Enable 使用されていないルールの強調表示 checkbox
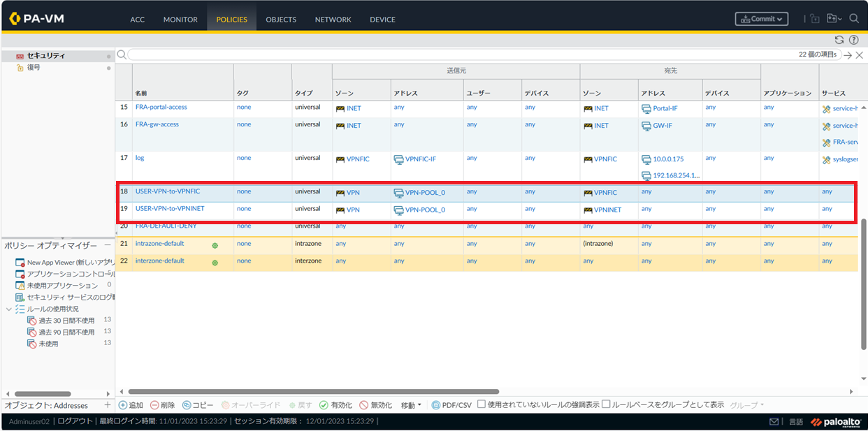Image resolution: width=868 pixels, height=431 pixels. click(482, 404)
